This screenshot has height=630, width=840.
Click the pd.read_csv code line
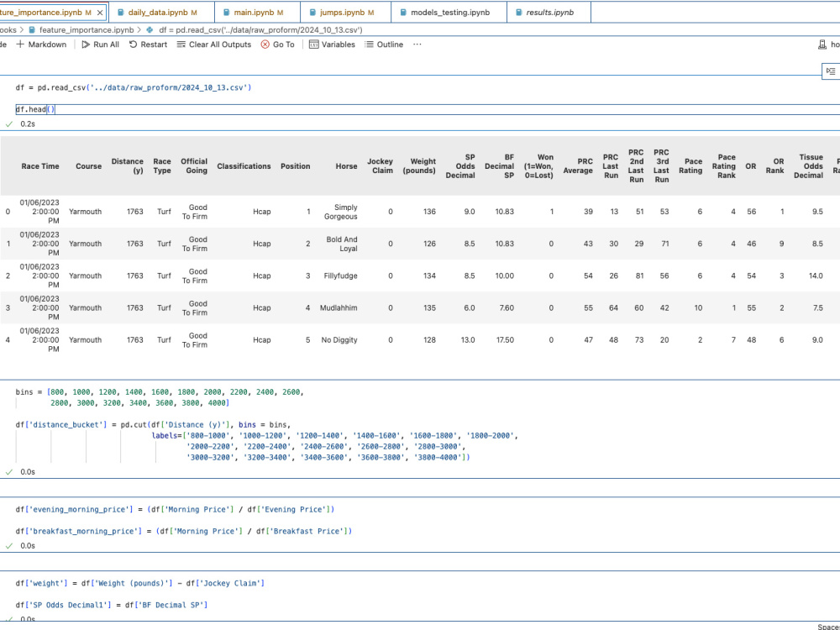[x=134, y=87]
